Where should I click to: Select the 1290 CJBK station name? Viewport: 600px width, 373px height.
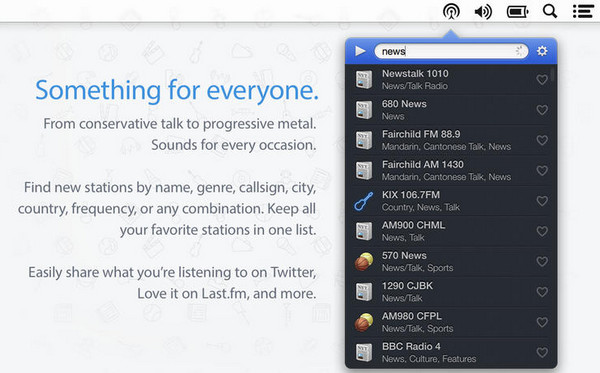click(x=407, y=286)
